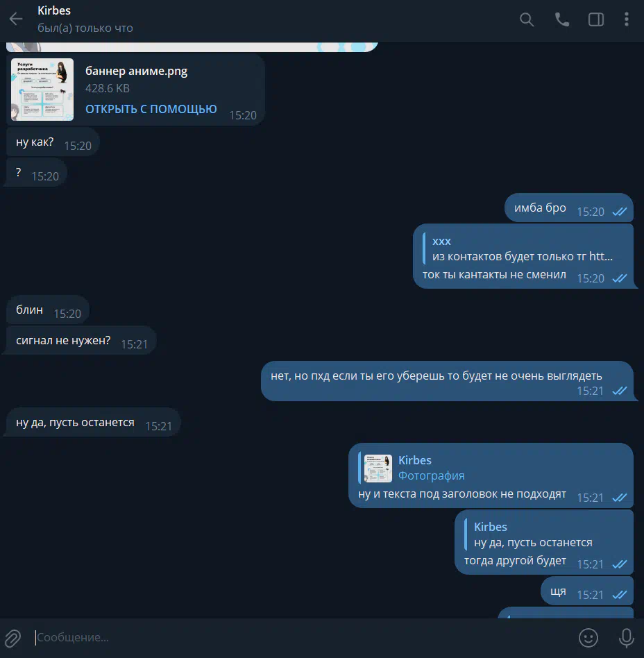This screenshot has height=658, width=644.
Task: Open the three-dot more options menu
Action: point(627,19)
